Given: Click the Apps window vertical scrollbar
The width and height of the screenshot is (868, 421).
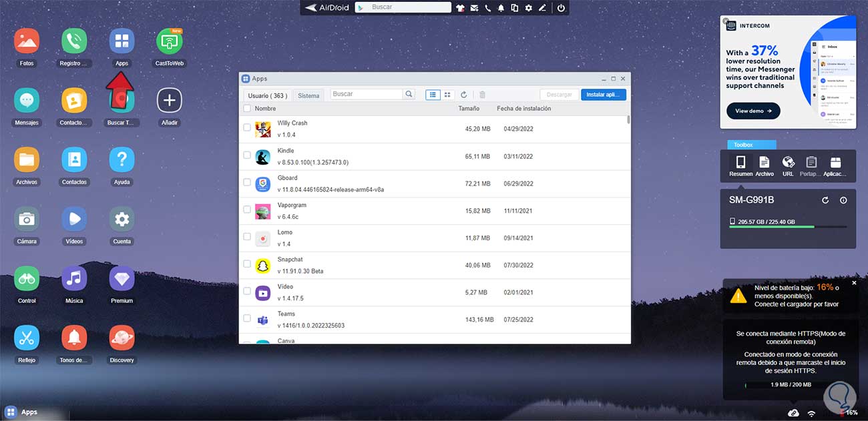Looking at the screenshot, I should coord(628,120).
